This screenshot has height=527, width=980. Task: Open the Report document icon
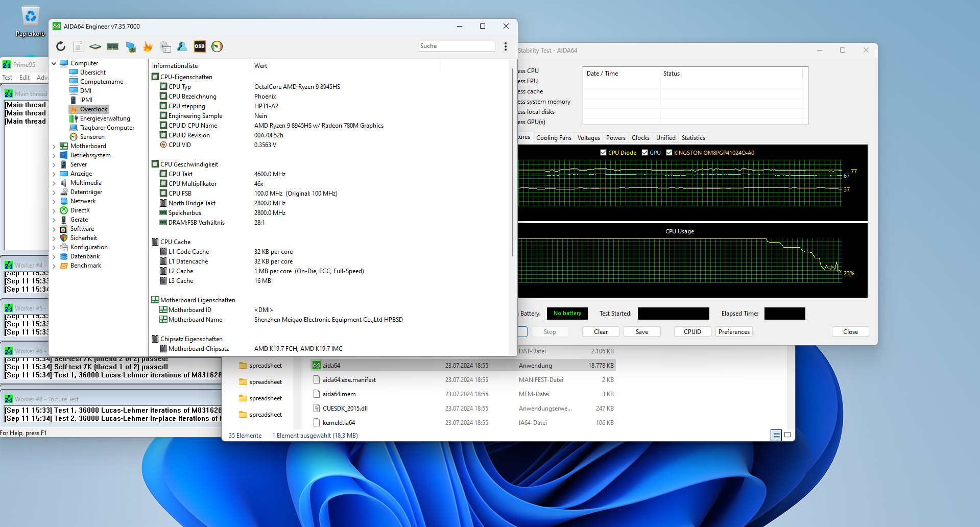click(78, 46)
